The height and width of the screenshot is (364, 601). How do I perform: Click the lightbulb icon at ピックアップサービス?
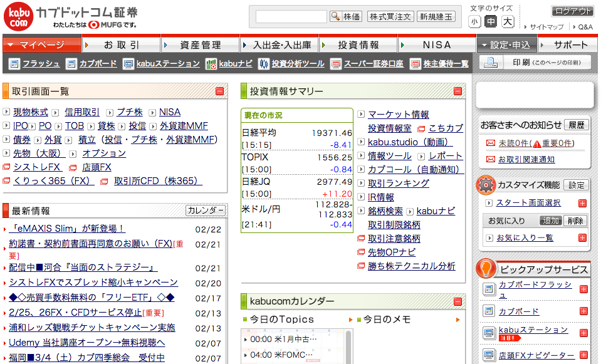486,269
